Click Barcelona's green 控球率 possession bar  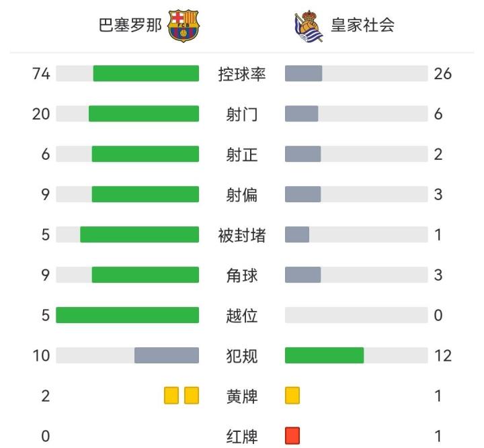click(x=146, y=73)
